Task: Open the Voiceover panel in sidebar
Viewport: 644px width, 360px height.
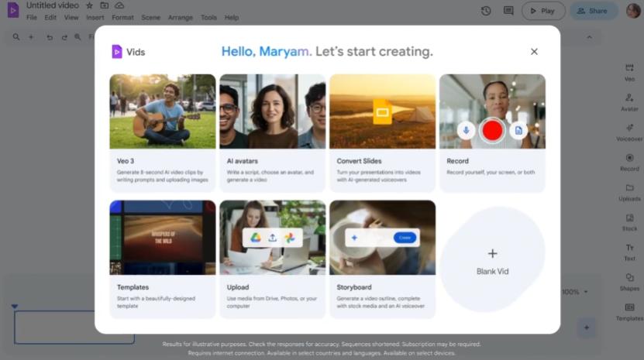Action: [629, 132]
